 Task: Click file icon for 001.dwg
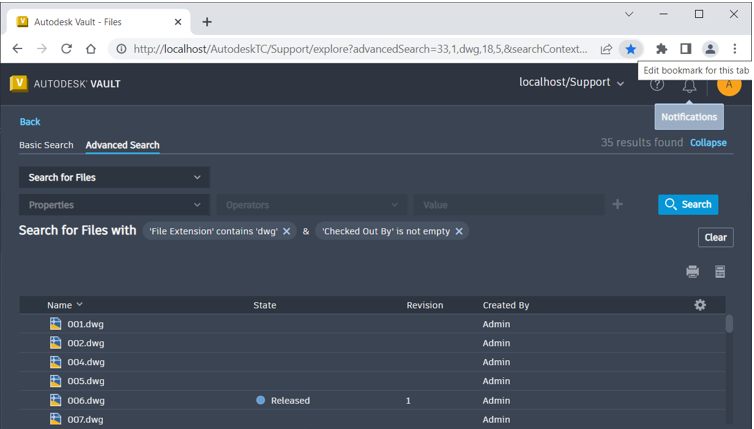[x=56, y=324]
